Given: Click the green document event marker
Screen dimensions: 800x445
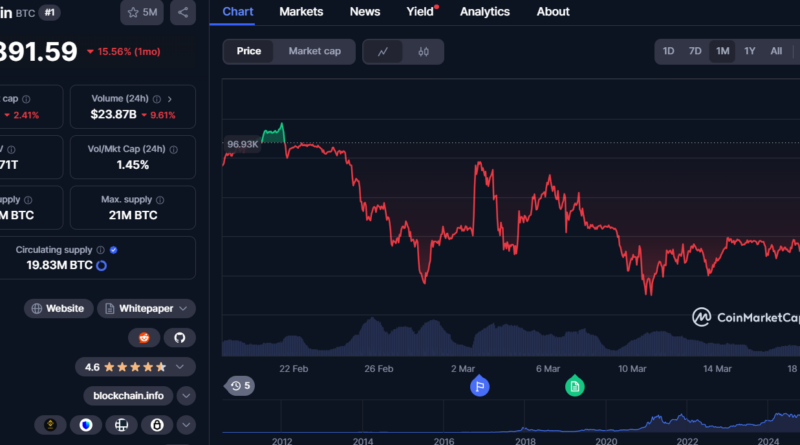Looking at the screenshot, I should point(574,385).
